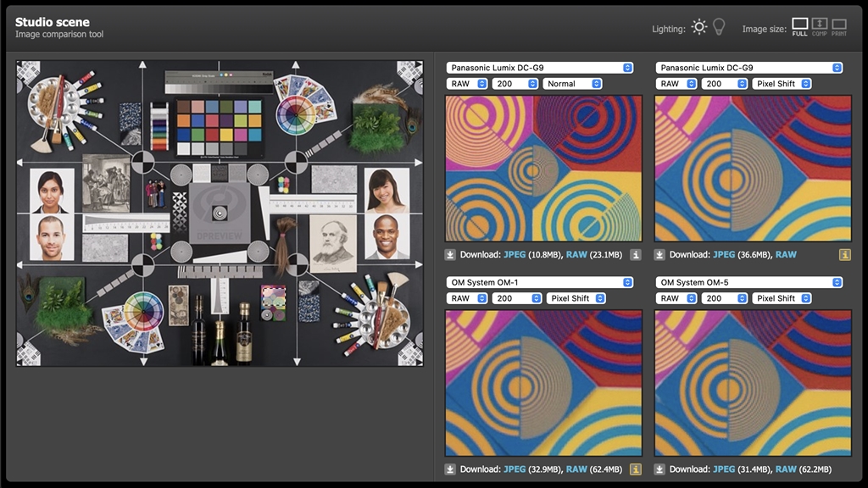Select COMP image size
868x488 pixels.
click(820, 26)
